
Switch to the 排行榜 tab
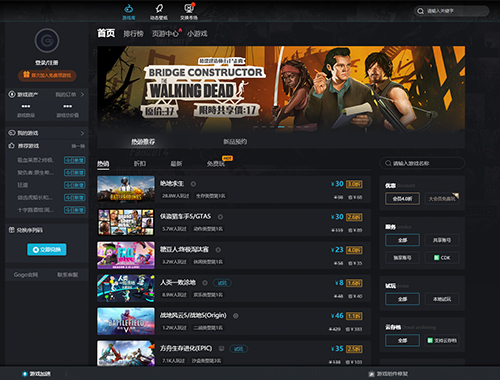[133, 34]
